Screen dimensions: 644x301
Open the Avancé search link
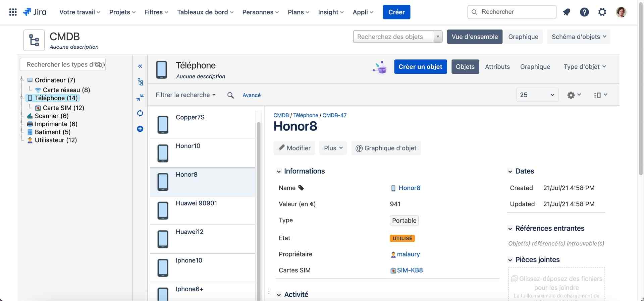tap(252, 95)
